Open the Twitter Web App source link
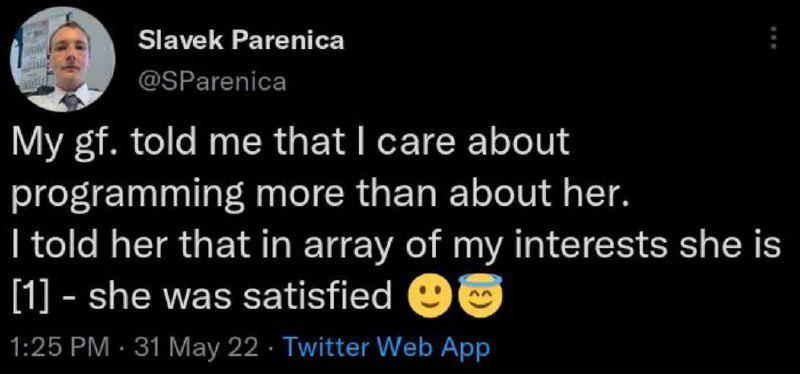Viewport: 800px width, 374px height. [386, 348]
